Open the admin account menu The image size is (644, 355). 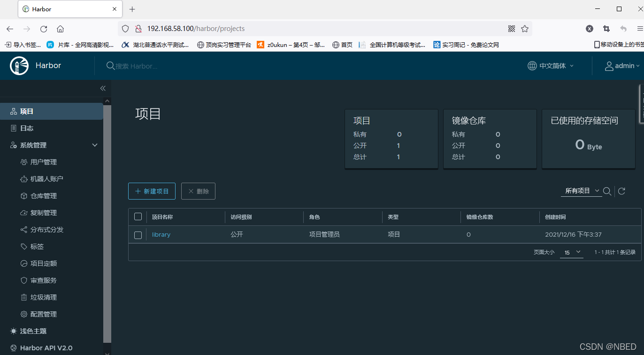point(622,66)
